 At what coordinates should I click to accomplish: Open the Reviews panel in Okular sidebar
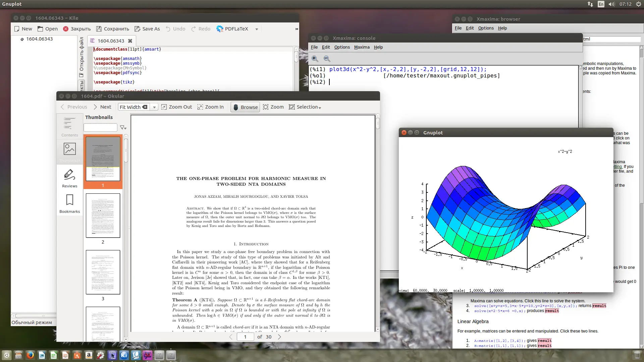(69, 178)
